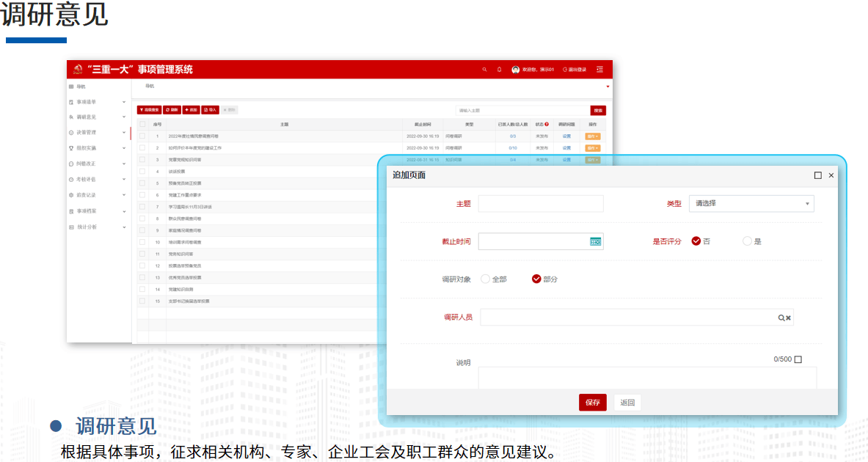
Task: Click the 设置 link in row 1
Action: tap(566, 136)
